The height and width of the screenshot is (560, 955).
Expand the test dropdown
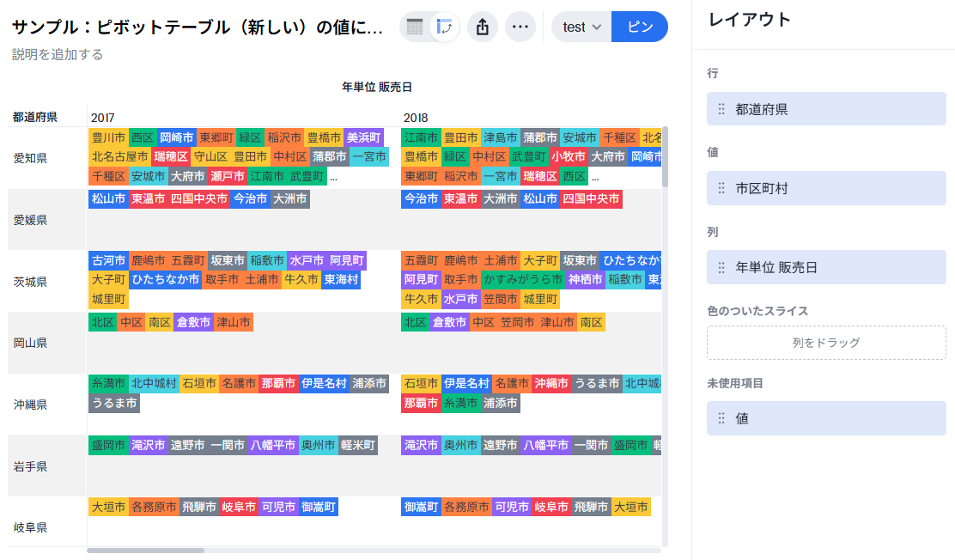581,27
